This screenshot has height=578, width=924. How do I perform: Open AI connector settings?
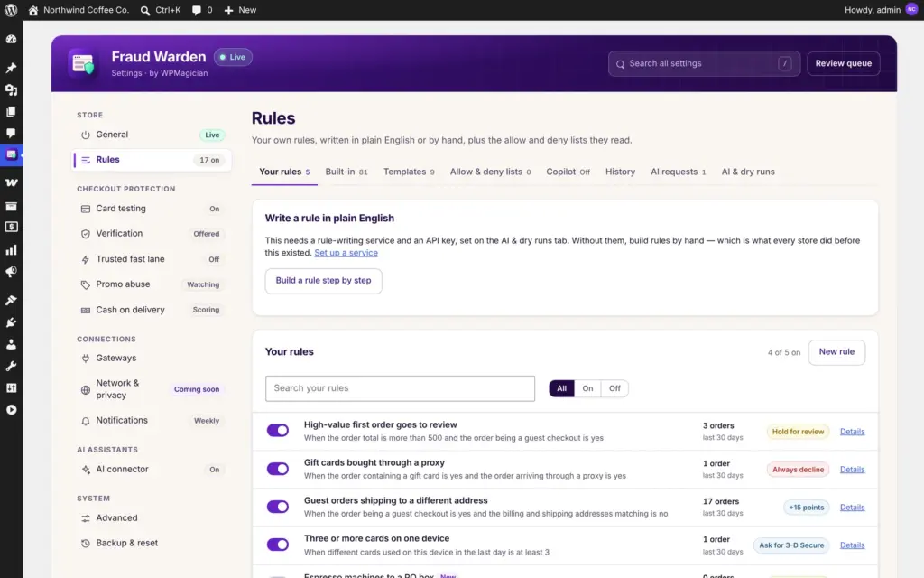tap(152, 470)
